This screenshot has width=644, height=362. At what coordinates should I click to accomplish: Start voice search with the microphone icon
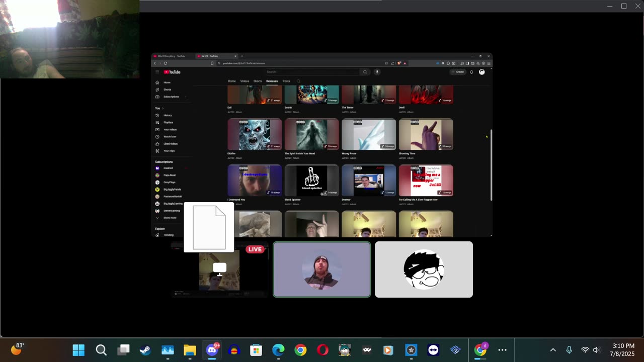(377, 72)
